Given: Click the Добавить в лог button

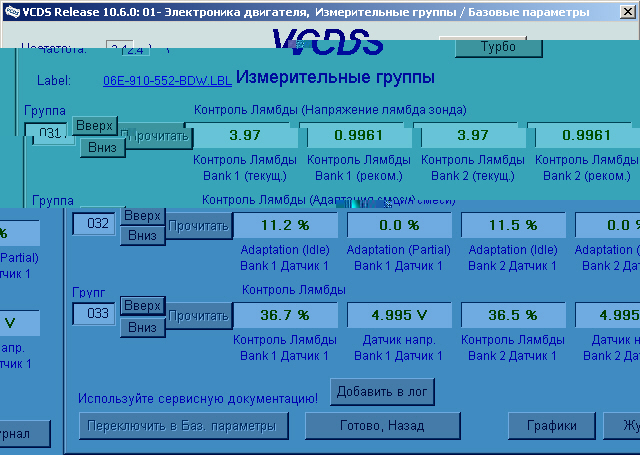Looking at the screenshot, I should pyautogui.click(x=382, y=392).
